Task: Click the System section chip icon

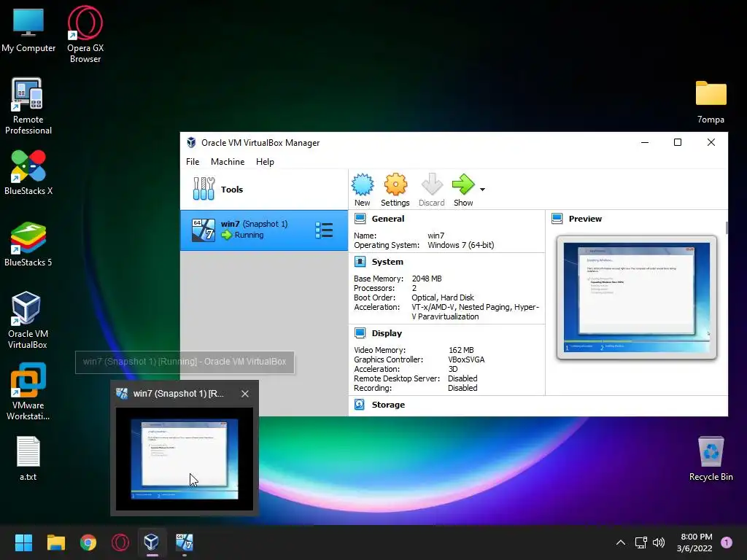Action: 360,262
